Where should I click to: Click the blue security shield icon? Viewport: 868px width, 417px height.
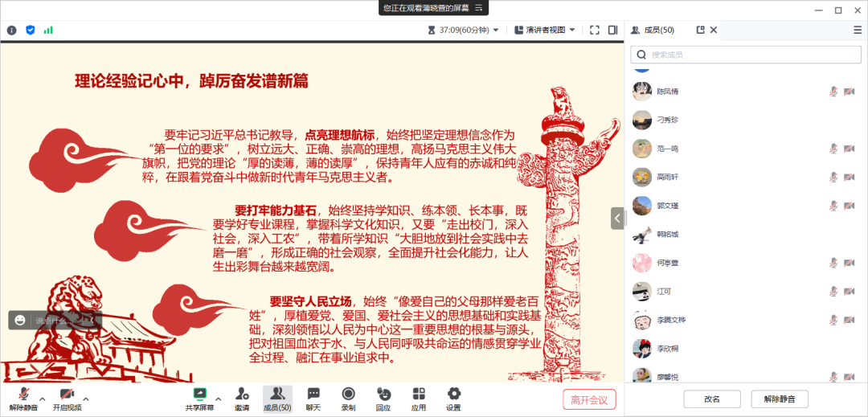(31, 30)
